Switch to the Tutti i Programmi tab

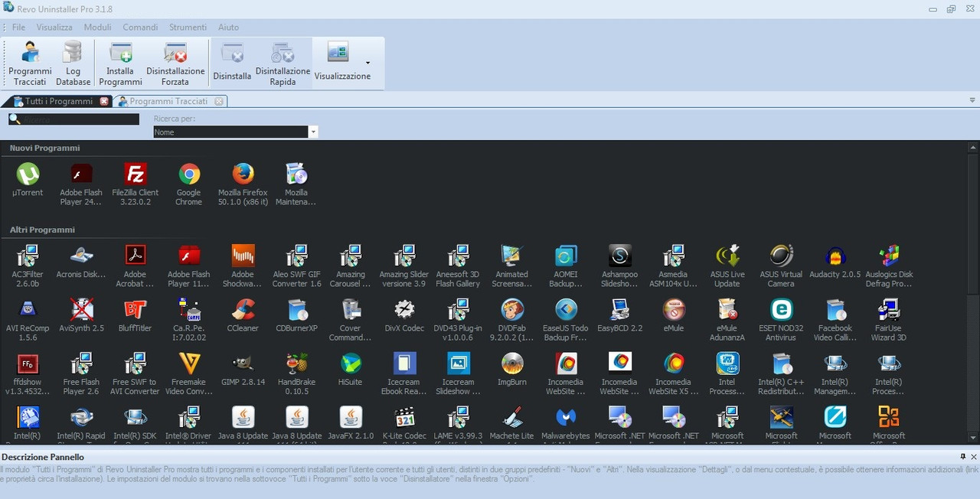pos(57,101)
